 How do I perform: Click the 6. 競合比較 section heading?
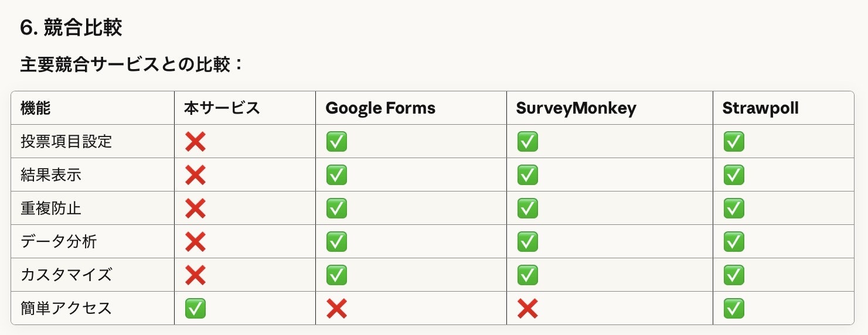71,28
